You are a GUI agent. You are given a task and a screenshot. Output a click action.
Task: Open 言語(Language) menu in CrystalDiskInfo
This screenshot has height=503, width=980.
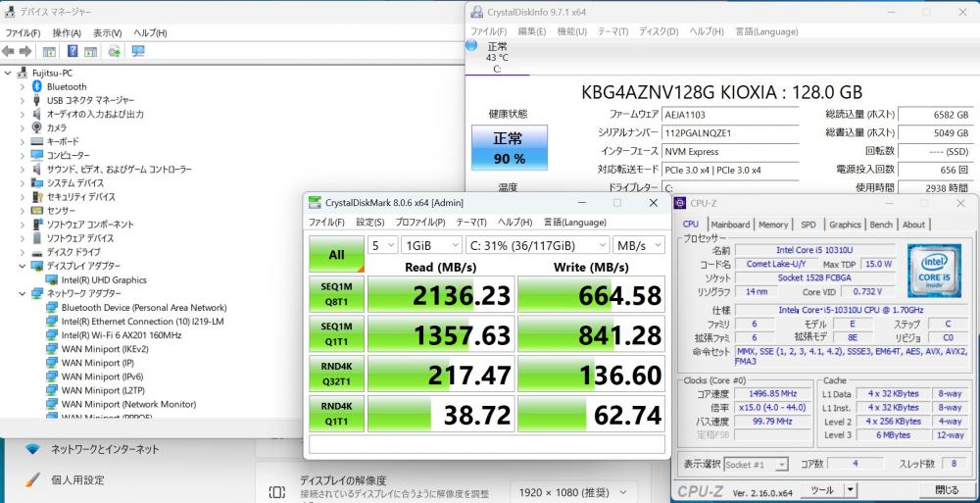[766, 31]
